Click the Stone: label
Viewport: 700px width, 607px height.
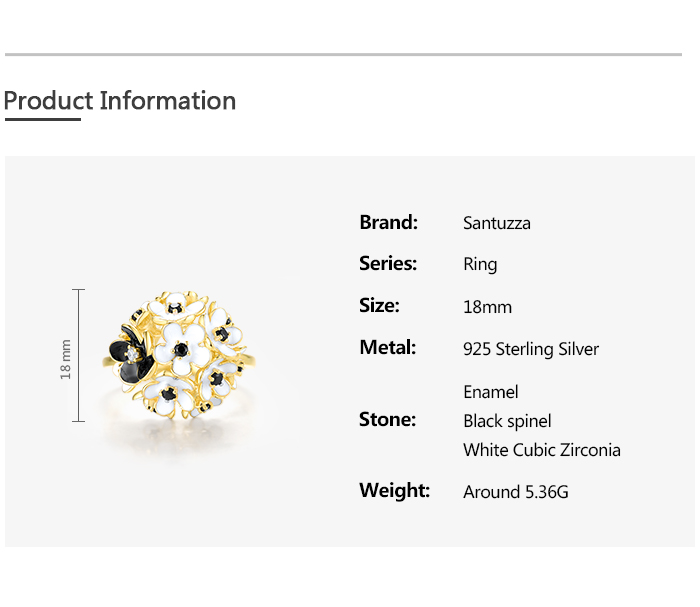tap(387, 420)
